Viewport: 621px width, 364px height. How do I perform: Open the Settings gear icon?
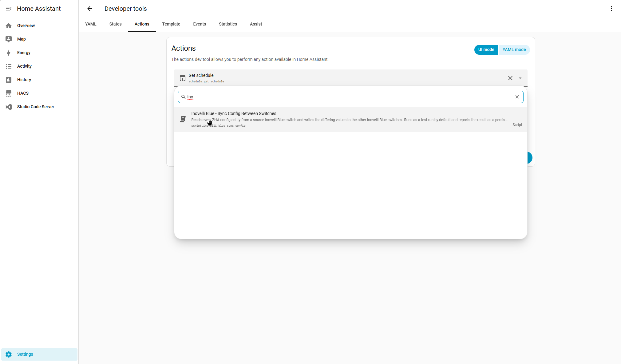pyautogui.click(x=9, y=354)
